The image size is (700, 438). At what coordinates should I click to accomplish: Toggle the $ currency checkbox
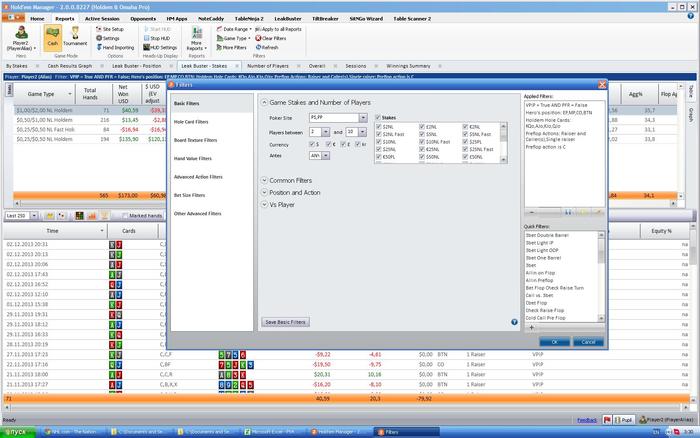click(312, 144)
